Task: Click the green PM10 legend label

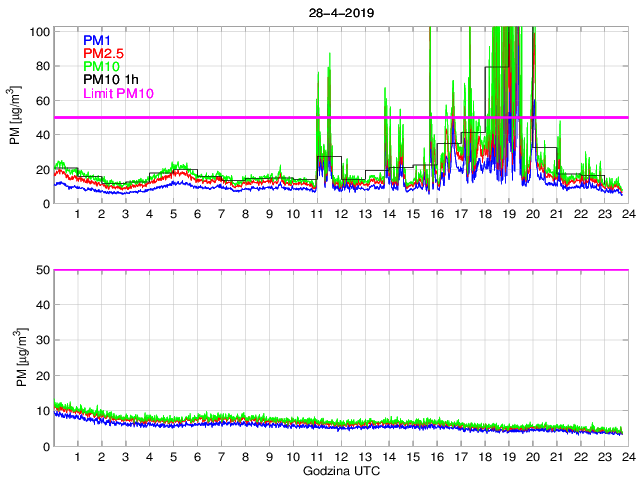Action: click(101, 67)
